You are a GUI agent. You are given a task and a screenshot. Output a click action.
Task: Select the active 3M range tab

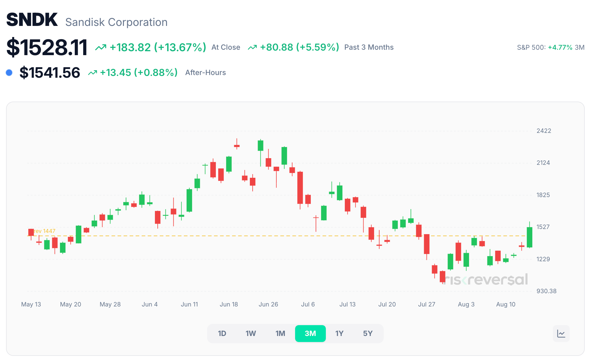coord(310,334)
